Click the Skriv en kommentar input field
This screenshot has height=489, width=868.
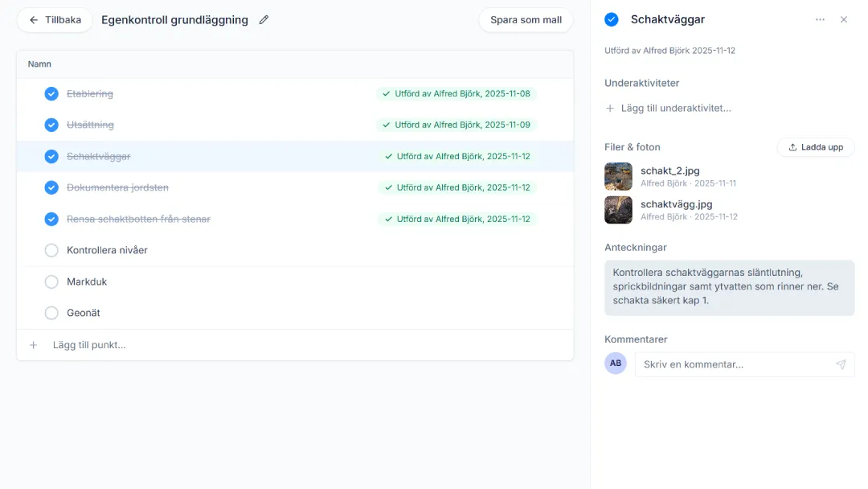(x=735, y=364)
